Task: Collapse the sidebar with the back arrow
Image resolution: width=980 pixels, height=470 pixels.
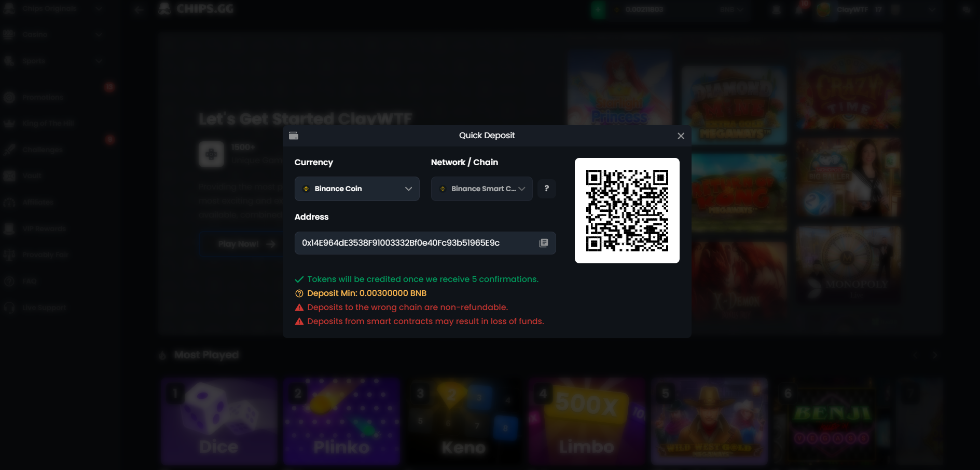Action: (x=139, y=9)
